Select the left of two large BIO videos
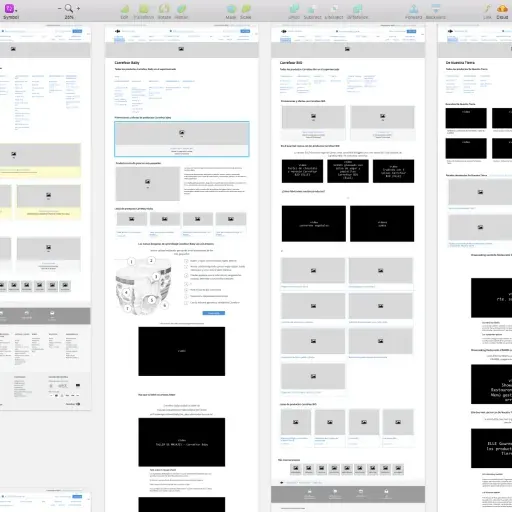This screenshot has width=512, height=512. coord(314,224)
